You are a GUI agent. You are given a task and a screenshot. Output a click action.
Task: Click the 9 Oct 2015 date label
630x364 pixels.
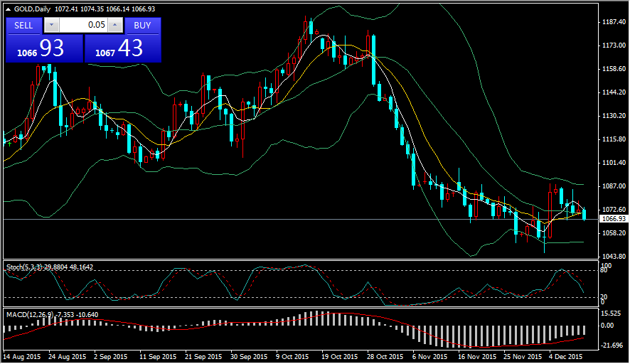(x=292, y=357)
